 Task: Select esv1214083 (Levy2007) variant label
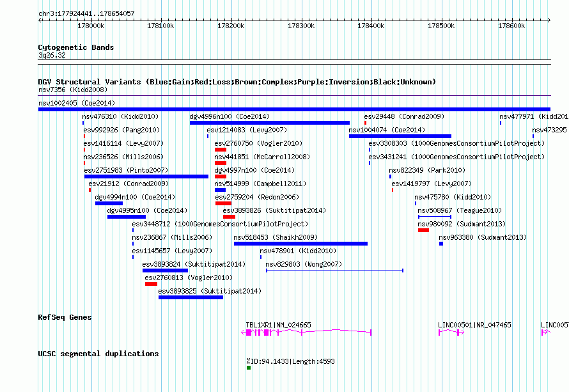[247, 130]
